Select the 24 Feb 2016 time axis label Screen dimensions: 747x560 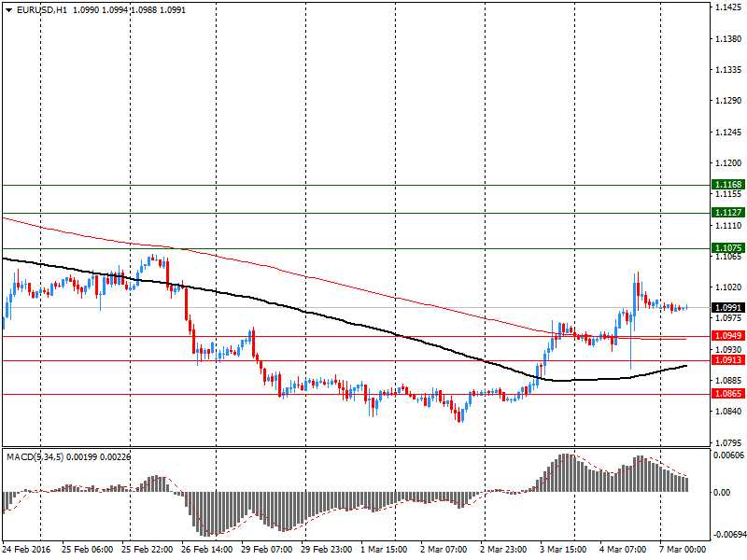point(28,550)
